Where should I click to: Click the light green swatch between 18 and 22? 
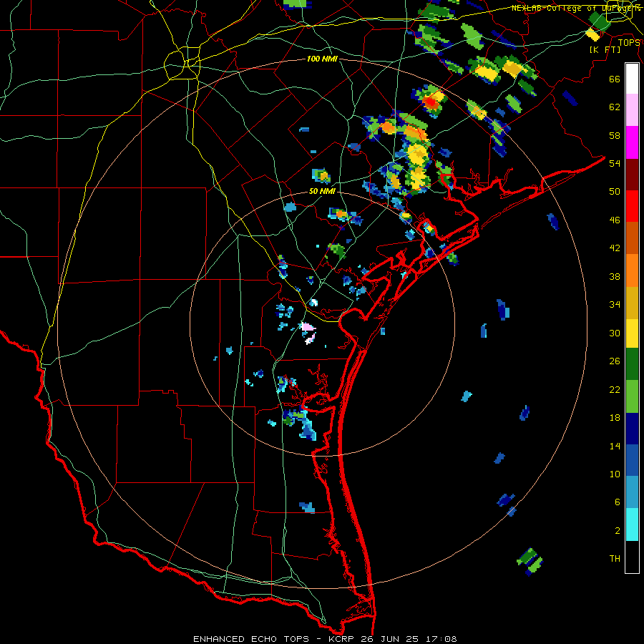pos(632,396)
